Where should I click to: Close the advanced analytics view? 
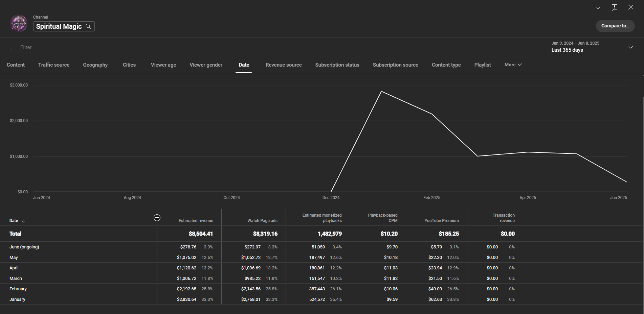(631, 7)
